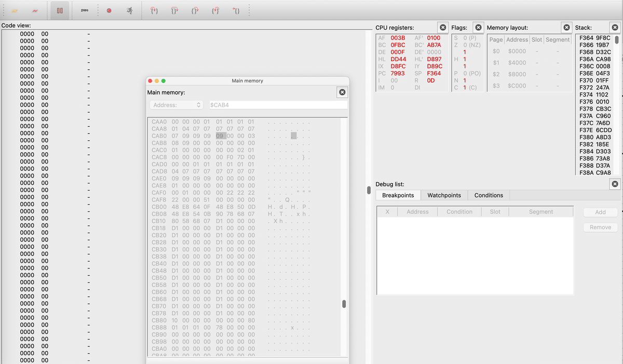Image resolution: width=623 pixels, height=364 pixels.
Task: Click the $CAB4 address input field
Action: (x=278, y=105)
